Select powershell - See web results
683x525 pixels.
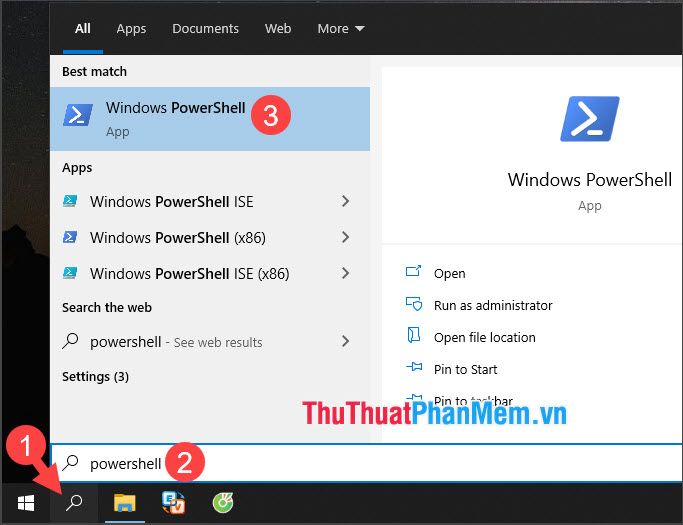point(210,342)
